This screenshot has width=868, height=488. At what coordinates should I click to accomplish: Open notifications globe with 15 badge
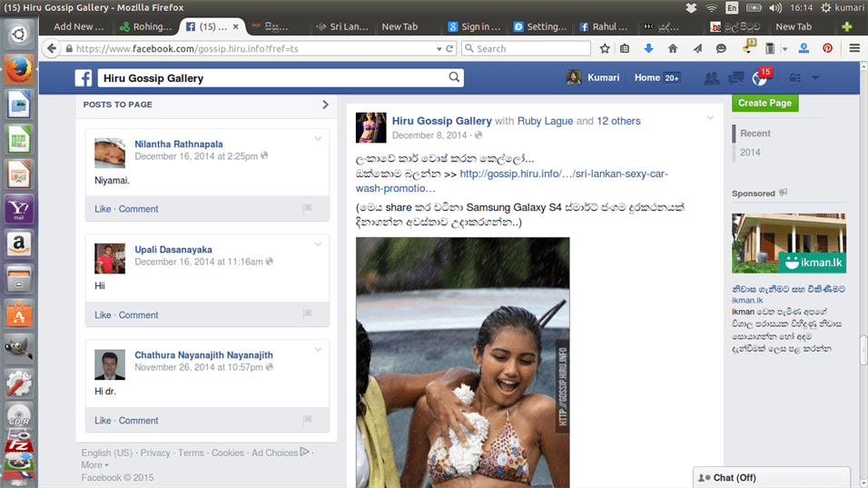tap(760, 78)
